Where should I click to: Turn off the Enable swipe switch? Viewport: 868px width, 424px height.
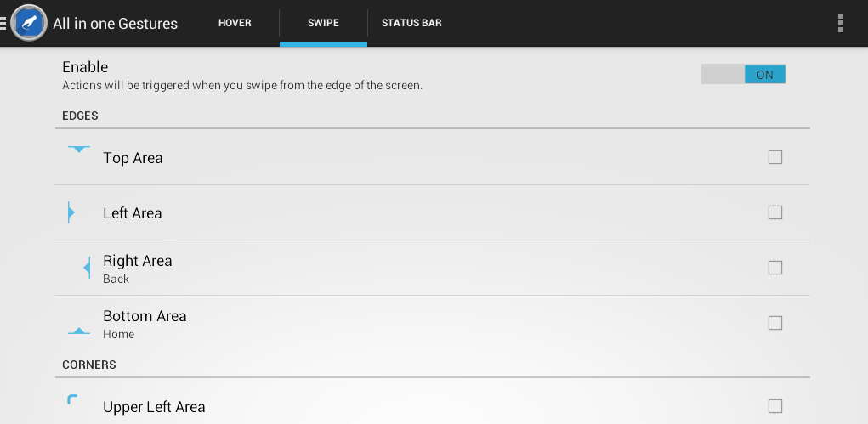743,74
